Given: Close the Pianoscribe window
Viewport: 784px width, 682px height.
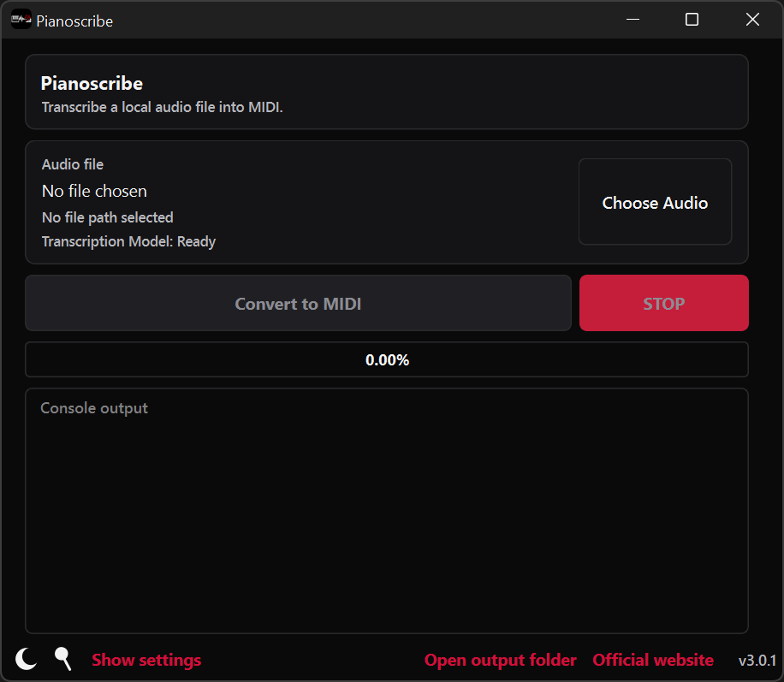Looking at the screenshot, I should [x=752, y=20].
